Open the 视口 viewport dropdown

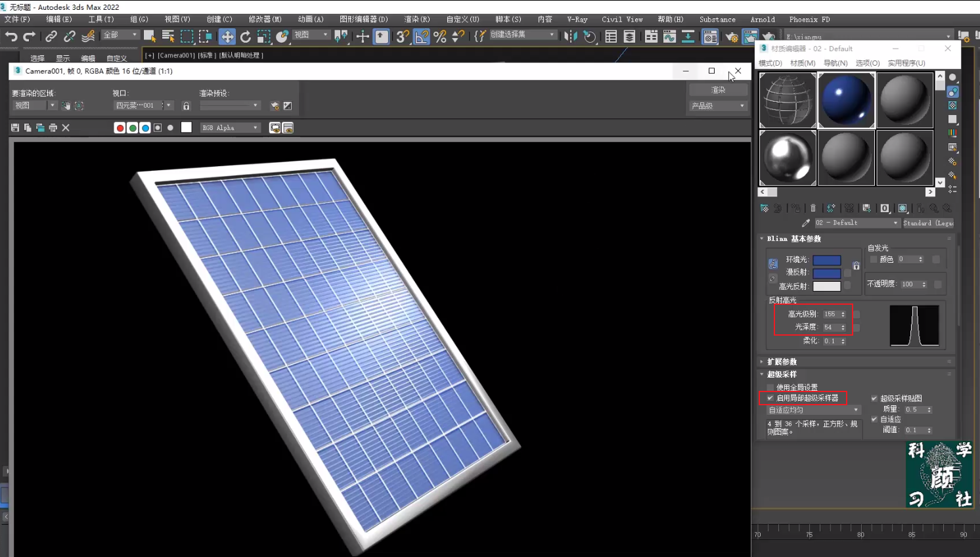click(x=143, y=106)
